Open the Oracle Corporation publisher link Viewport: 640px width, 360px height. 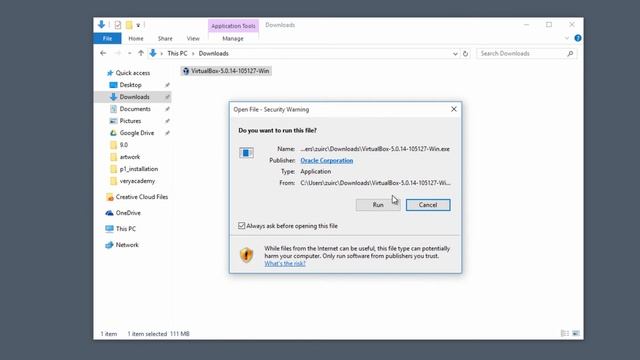[327, 160]
